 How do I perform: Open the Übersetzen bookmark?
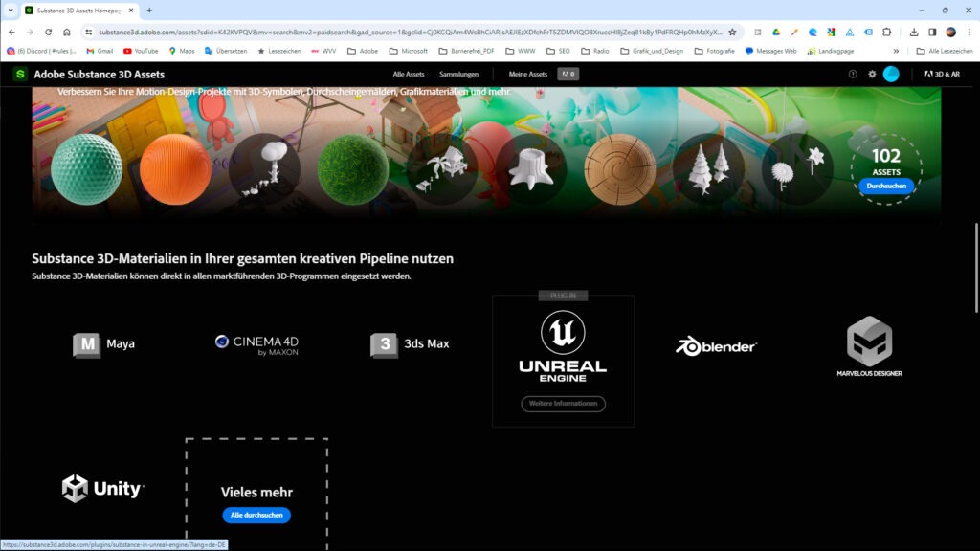(x=226, y=52)
